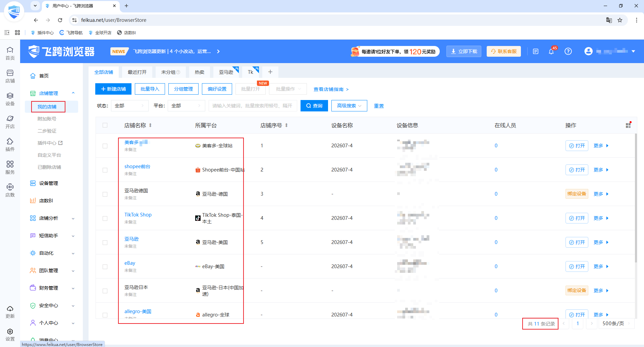The image size is (644, 347).
Task: Open the 状态 filter dropdown
Action: click(129, 106)
